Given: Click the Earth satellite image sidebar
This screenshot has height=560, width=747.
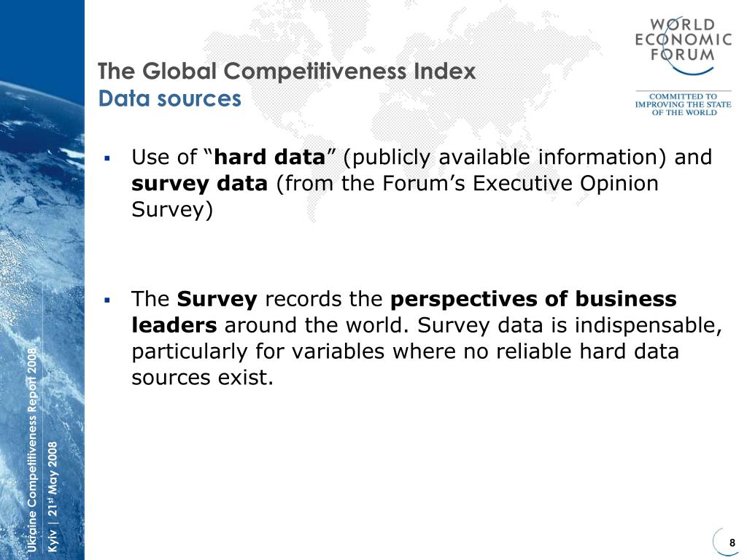Looking at the screenshot, I should point(42,280).
